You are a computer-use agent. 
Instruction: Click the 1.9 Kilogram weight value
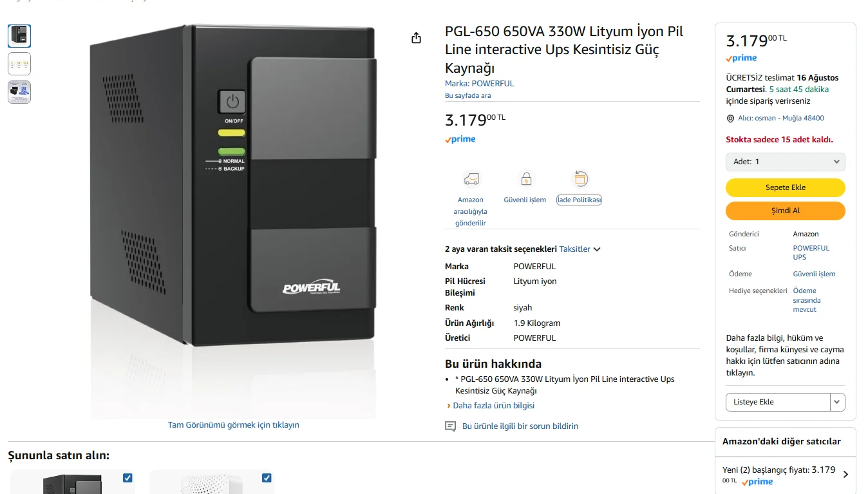537,323
